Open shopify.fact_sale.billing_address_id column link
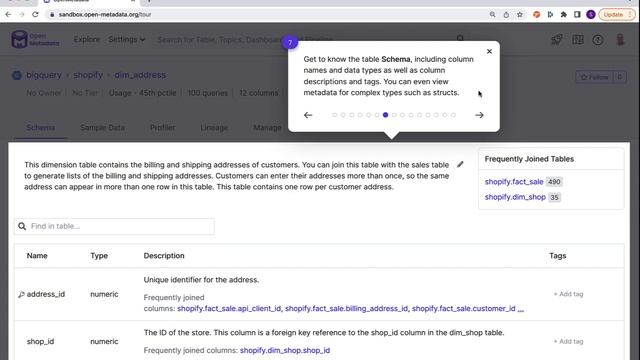This screenshot has width=640, height=360. coord(347,309)
